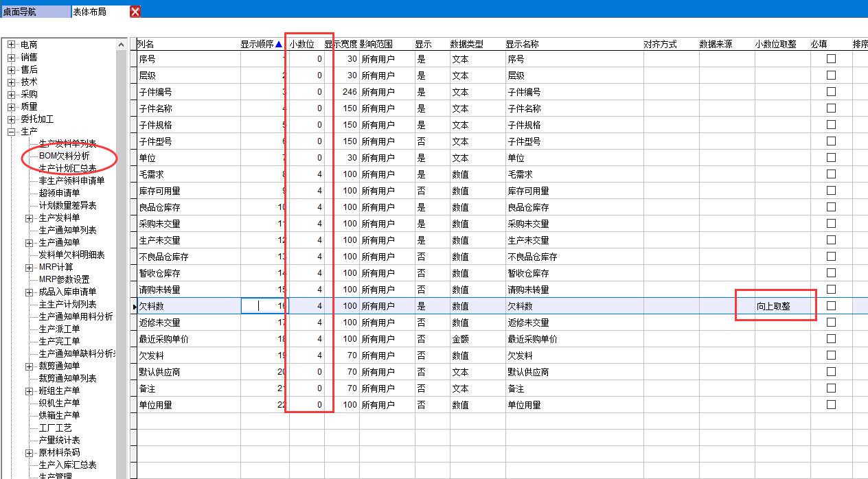Enable the 必填 checkbox for 序号 row
The height and width of the screenshot is (479, 868).
(831, 59)
